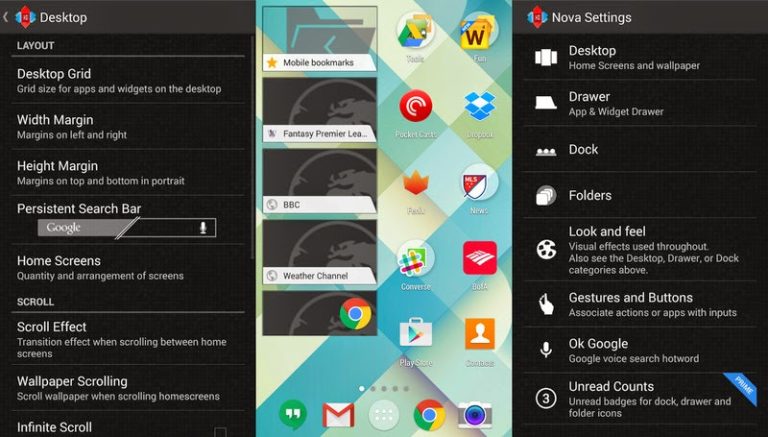Open the Weather Channel bookmark thumbnail

320,252
